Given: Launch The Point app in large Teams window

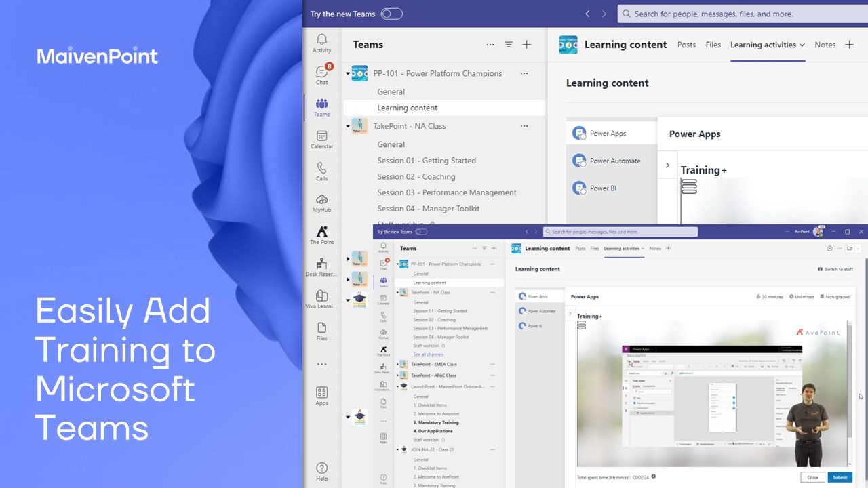Looking at the screenshot, I should tap(321, 235).
